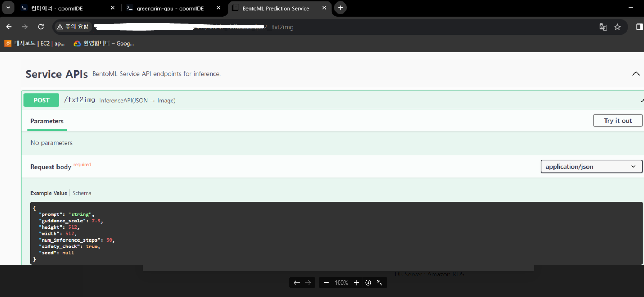Bookmark this page with the star icon
The image size is (644, 297).
point(618,27)
